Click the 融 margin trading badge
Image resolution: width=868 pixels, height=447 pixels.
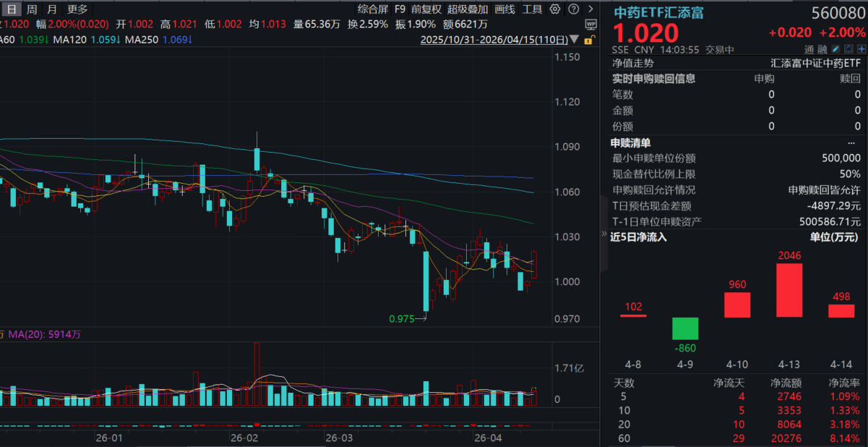[x=822, y=48]
